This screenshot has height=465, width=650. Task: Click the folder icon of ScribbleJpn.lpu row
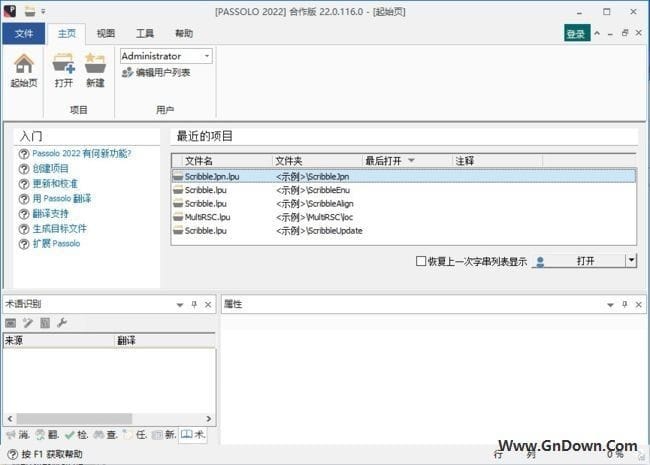tap(178, 177)
